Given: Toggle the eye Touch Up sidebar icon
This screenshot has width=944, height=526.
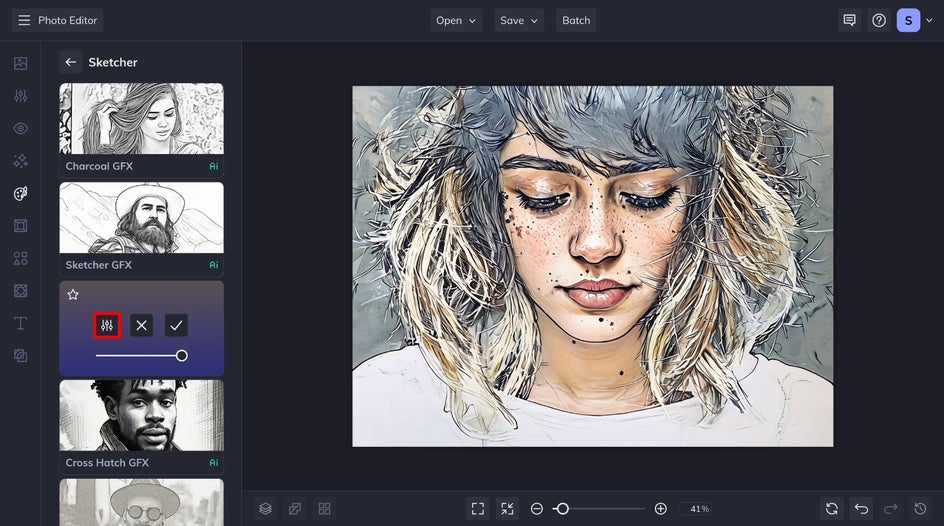Looking at the screenshot, I should click(x=20, y=128).
